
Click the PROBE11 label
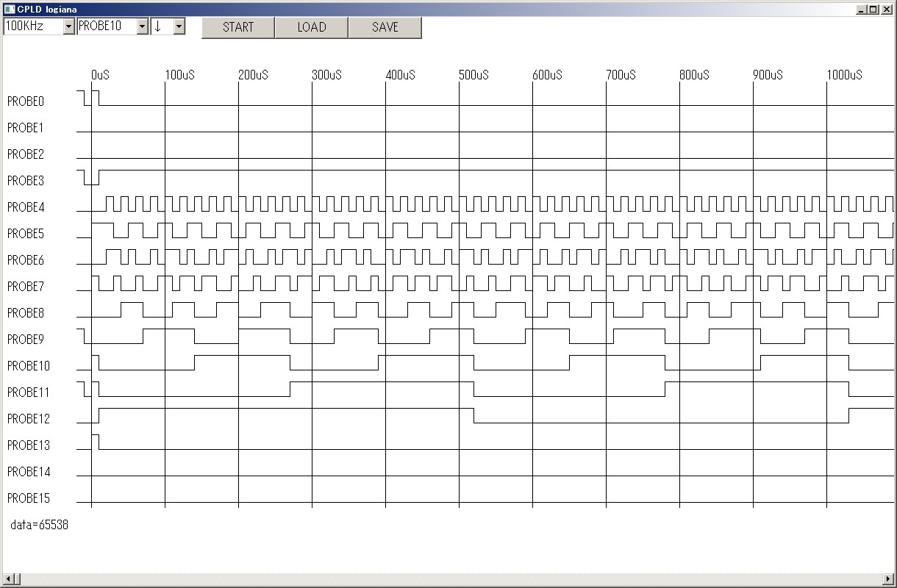29,392
